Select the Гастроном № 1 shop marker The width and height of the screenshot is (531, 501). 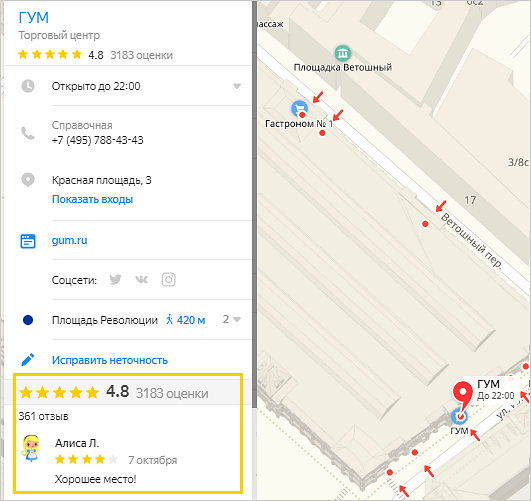coord(299,109)
